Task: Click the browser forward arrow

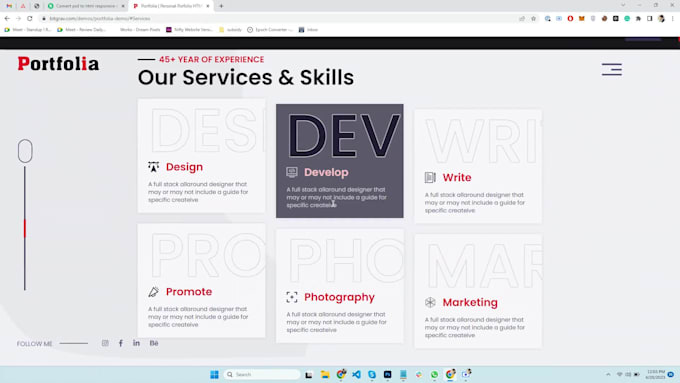Action: [x=18, y=19]
